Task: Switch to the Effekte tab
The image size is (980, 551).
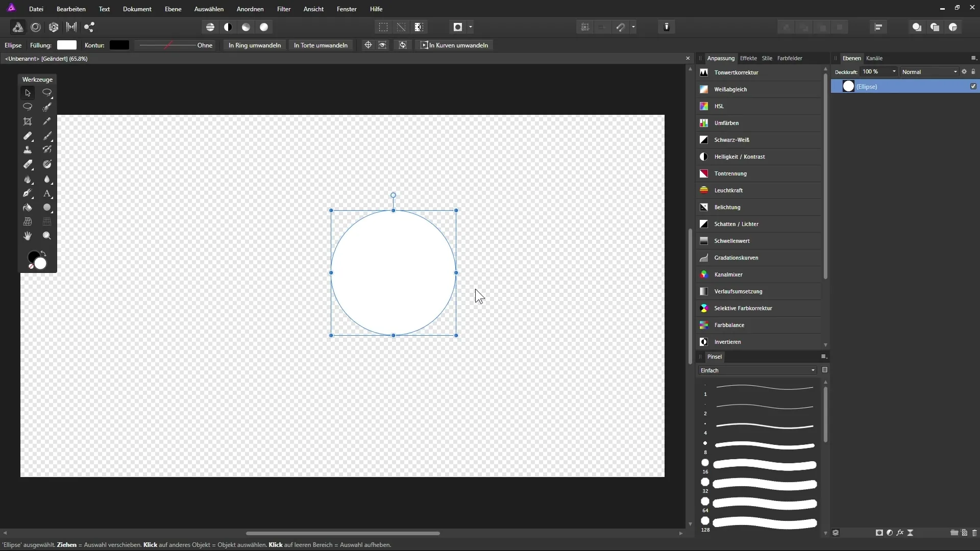Action: 748,58
